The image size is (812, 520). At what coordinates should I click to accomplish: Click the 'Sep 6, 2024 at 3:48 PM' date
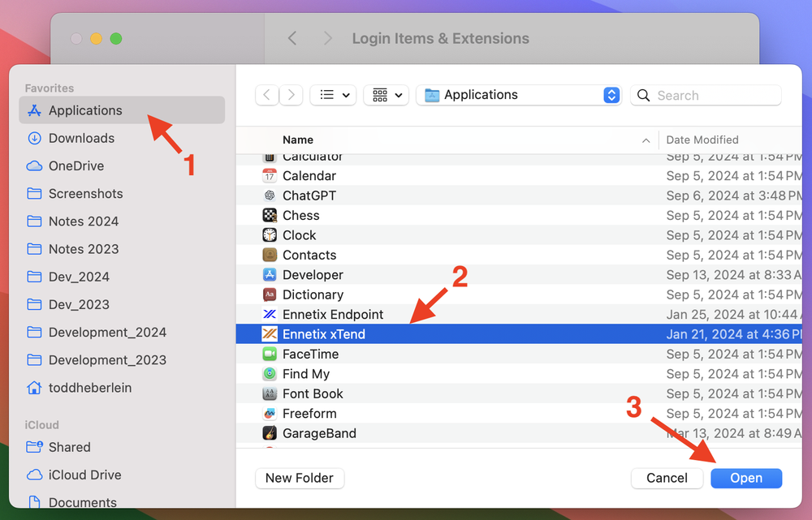point(733,196)
